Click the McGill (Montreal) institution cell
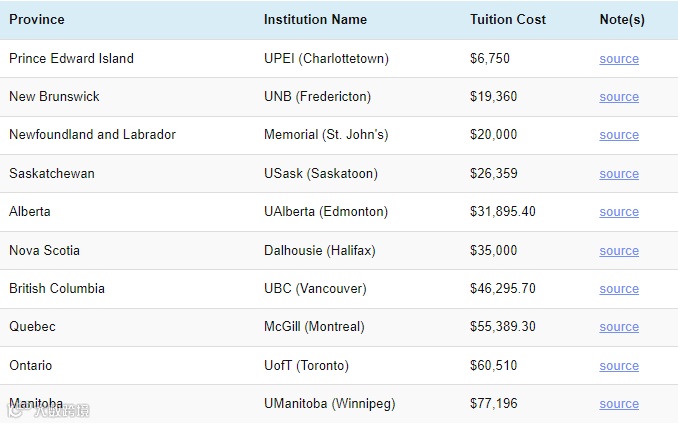Screen dimensions: 678x424 click(x=314, y=327)
